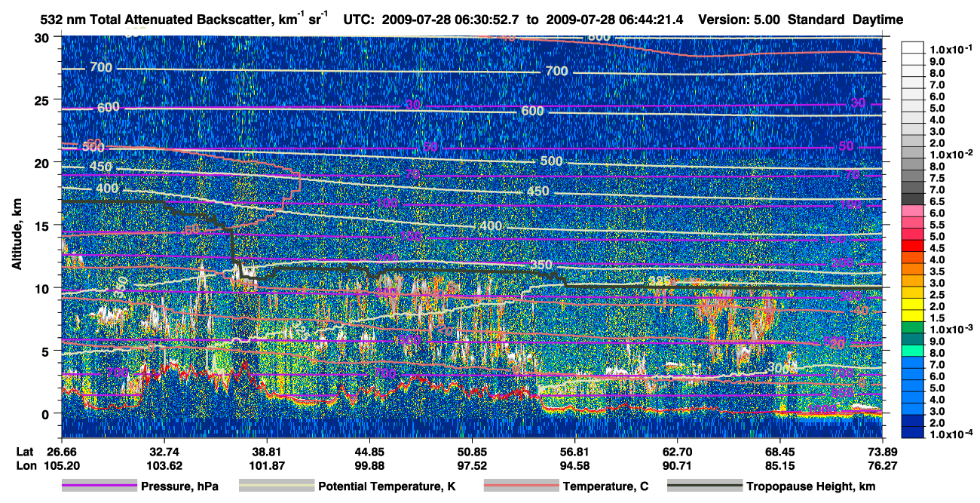Select the Temperature, C legend label
Viewport: 980px width, 503px height.
pyautogui.click(x=605, y=487)
